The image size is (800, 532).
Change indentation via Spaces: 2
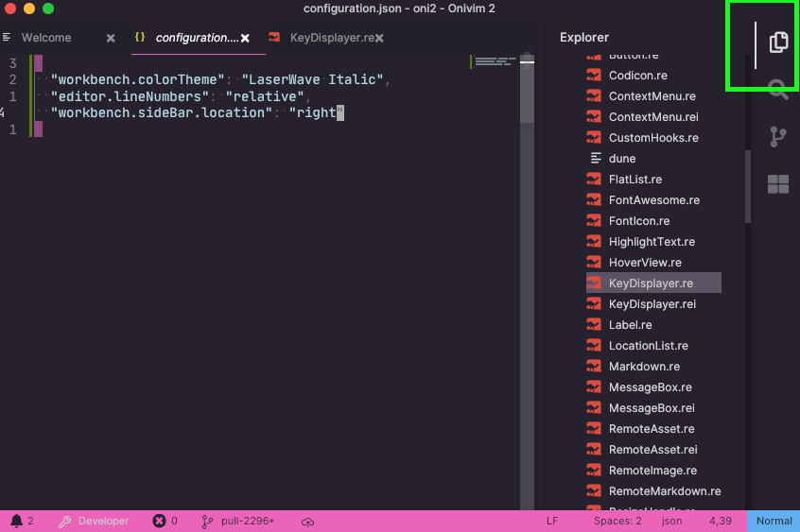coord(617,521)
